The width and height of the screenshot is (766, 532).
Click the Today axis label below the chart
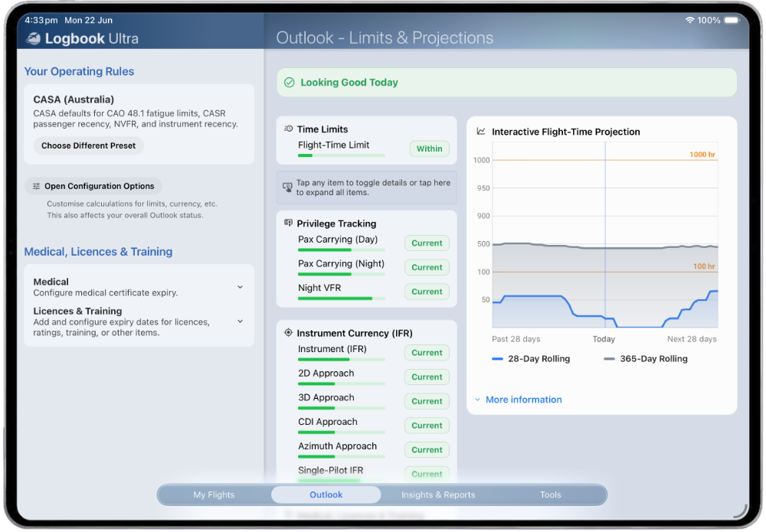605,340
